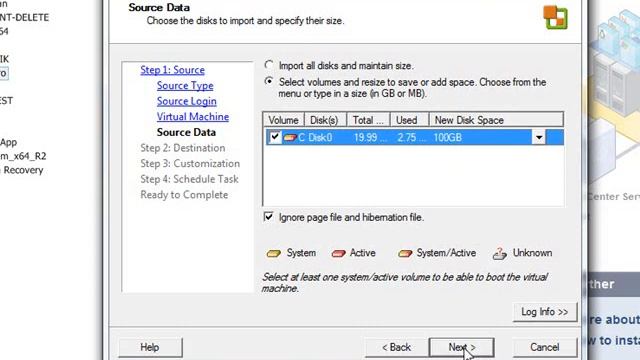Viewport: 640px width, 360px height.
Task: Select the current Source Data step
Action: click(x=186, y=132)
